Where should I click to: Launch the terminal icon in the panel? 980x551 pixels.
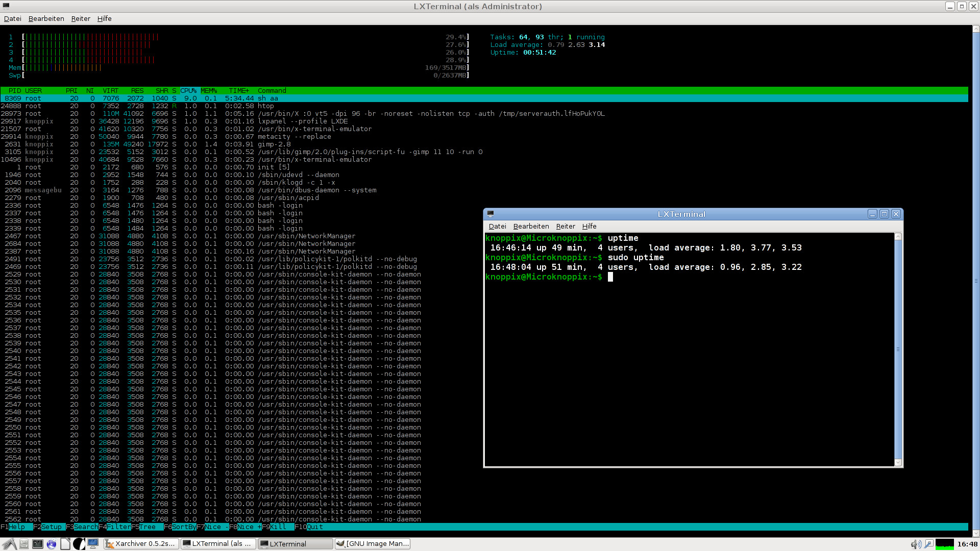(x=38, y=544)
